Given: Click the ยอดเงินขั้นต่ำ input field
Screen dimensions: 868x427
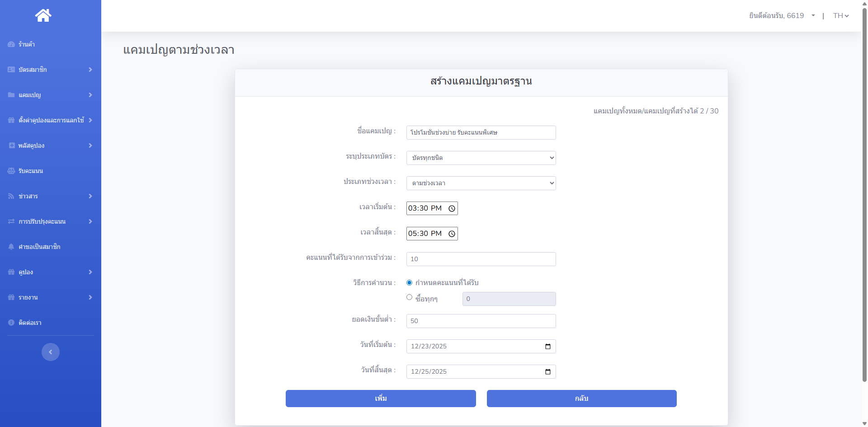Looking at the screenshot, I should click(x=481, y=321).
